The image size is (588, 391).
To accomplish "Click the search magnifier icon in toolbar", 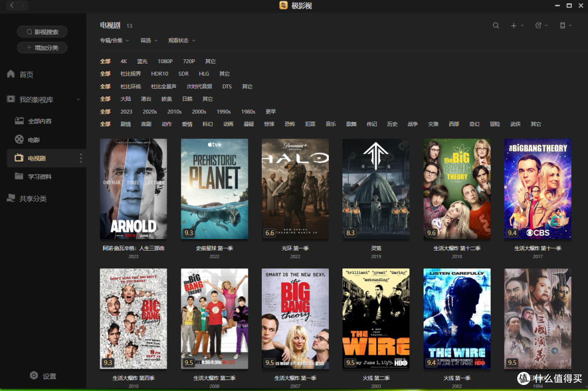I will (x=496, y=26).
